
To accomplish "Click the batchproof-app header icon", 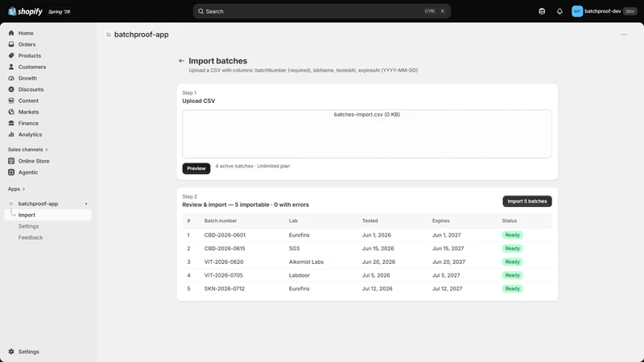I will coord(109,35).
